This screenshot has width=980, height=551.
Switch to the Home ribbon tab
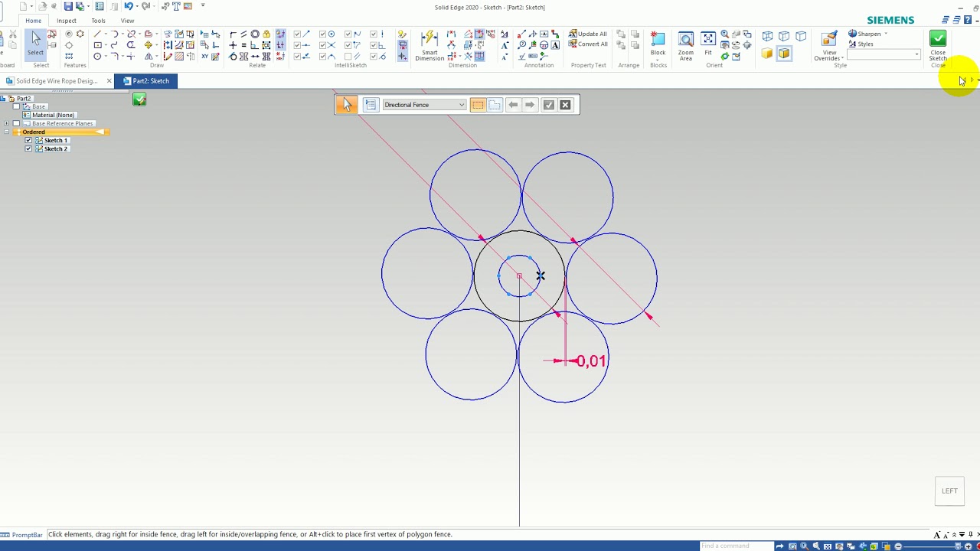pos(34,21)
